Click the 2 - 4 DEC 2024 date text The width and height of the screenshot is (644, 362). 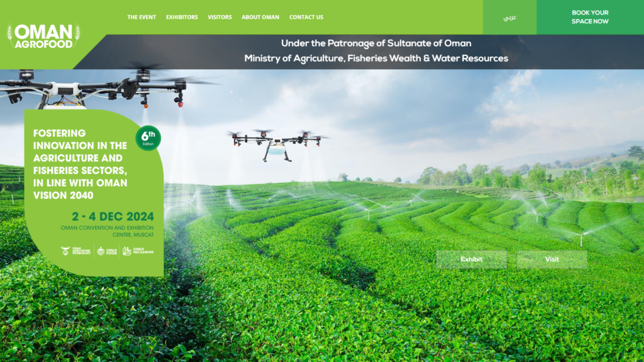(x=113, y=216)
